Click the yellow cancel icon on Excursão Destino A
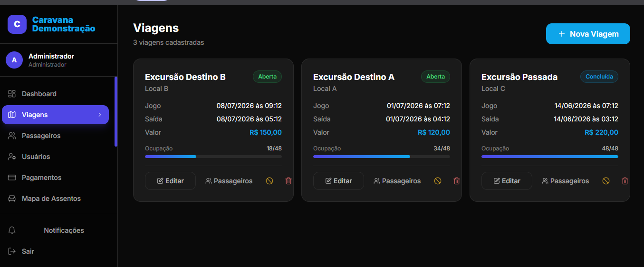 pos(438,181)
